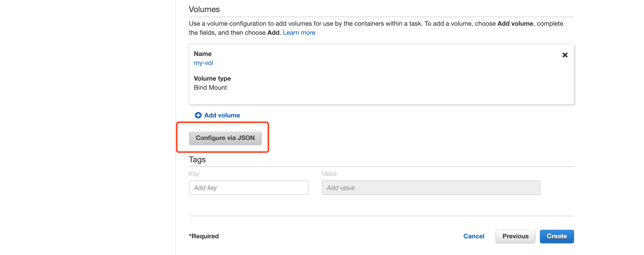This screenshot has width=644, height=255.
Task: Click the *Required footnote text
Action: click(x=204, y=236)
